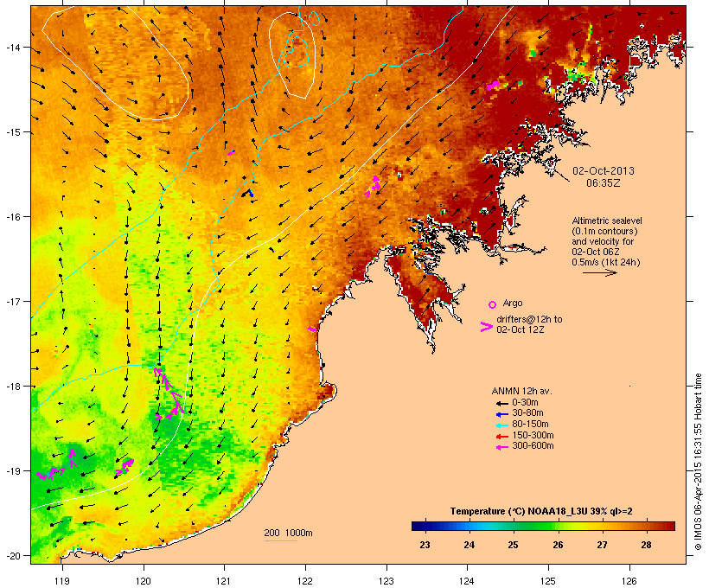Click the colorbar tick label '27'
Viewport: 709px width, 588px height.
pos(602,545)
